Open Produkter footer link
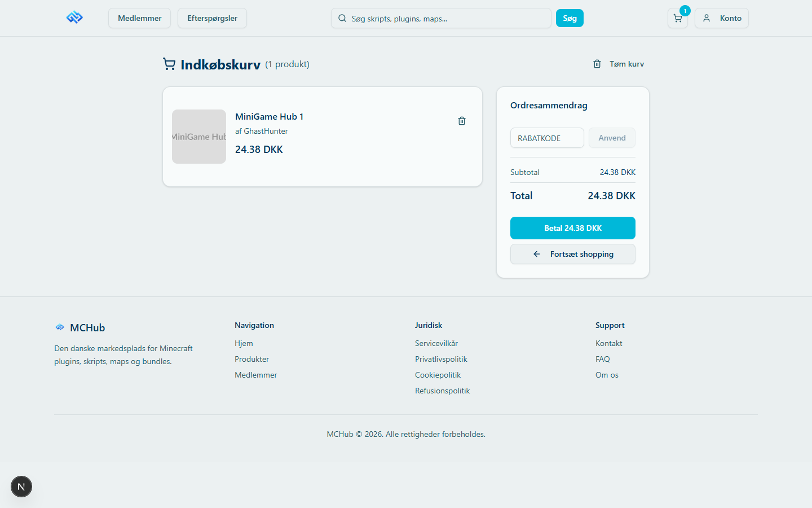Viewport: 812px width, 508px height. pyautogui.click(x=251, y=359)
